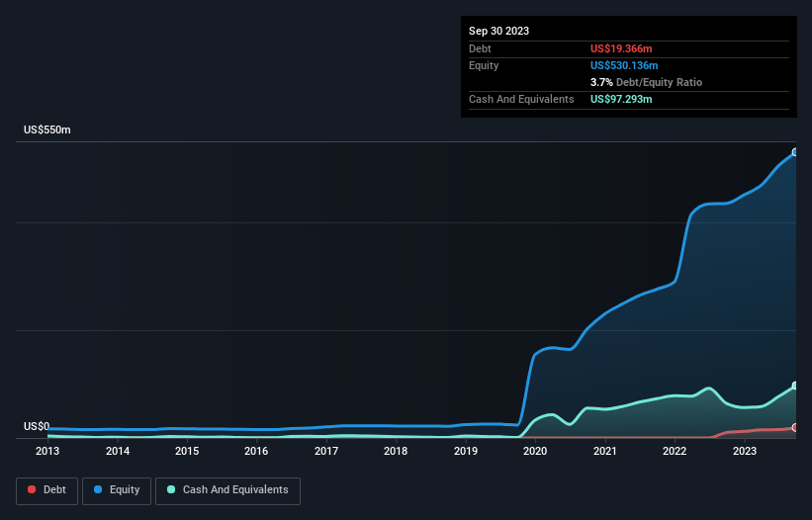Image resolution: width=812 pixels, height=520 pixels.
Task: Select the Cash endpoint marker on the teal line
Action: pyautogui.click(x=795, y=386)
